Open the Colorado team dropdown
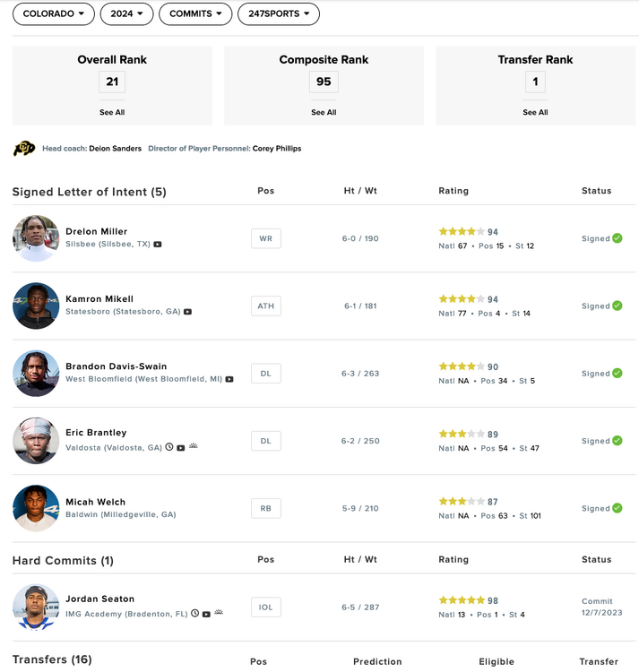Screen dimensions: 639x672 54,13
